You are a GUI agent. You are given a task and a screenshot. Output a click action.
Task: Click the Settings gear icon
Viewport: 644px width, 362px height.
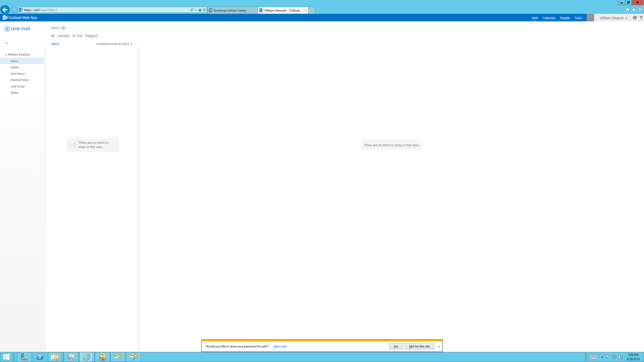(x=635, y=18)
